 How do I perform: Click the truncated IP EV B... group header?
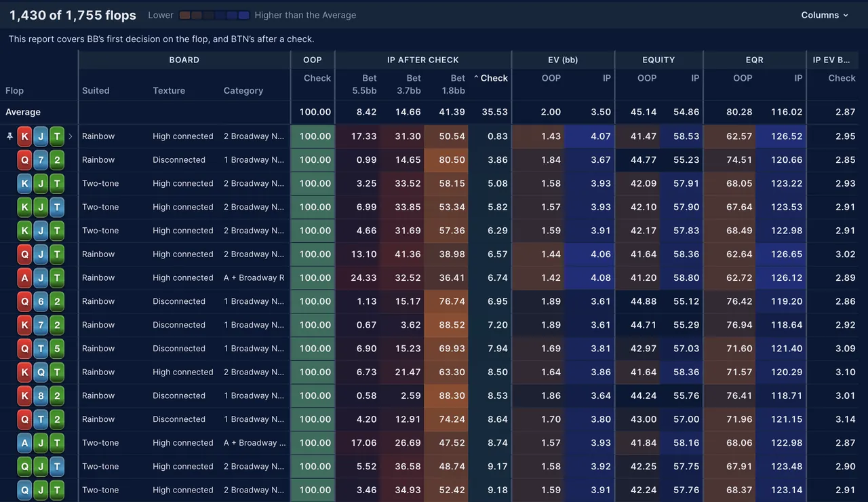(x=831, y=60)
